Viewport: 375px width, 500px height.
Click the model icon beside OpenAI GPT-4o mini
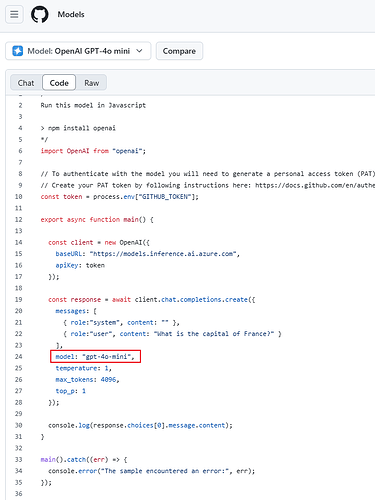point(18,51)
